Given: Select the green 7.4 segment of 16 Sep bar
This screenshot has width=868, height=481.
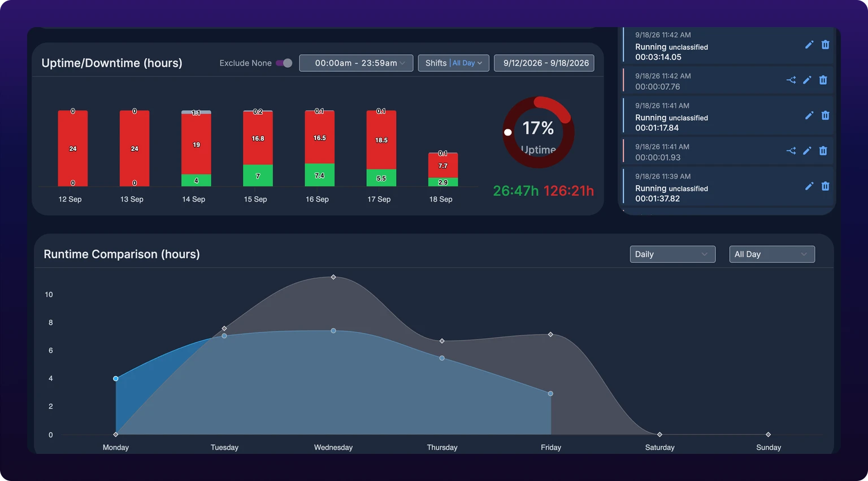Looking at the screenshot, I should click(x=320, y=175).
